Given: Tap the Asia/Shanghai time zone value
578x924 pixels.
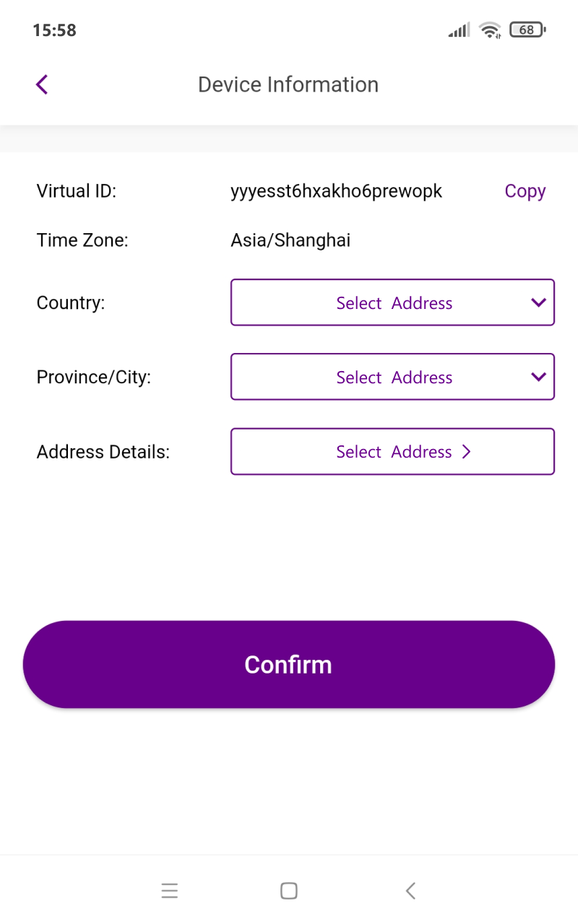Looking at the screenshot, I should pyautogui.click(x=290, y=240).
